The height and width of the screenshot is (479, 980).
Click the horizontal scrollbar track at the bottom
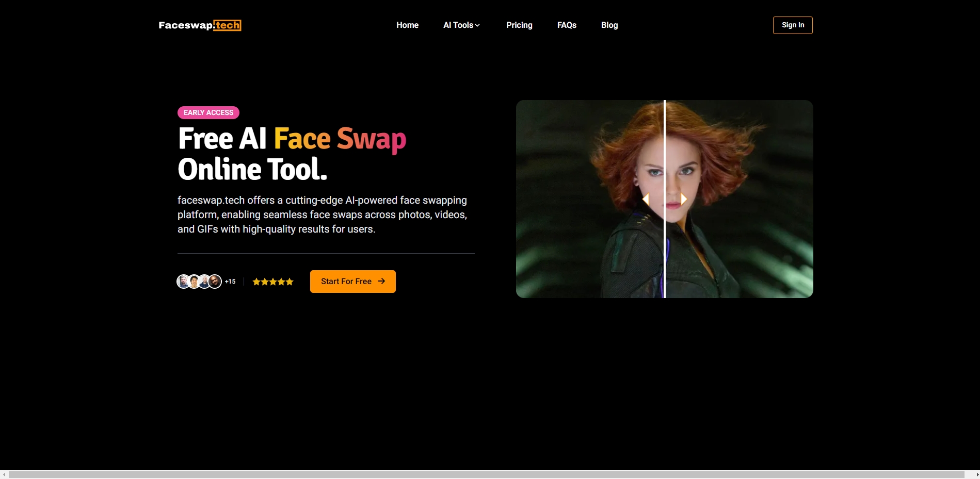(486, 474)
